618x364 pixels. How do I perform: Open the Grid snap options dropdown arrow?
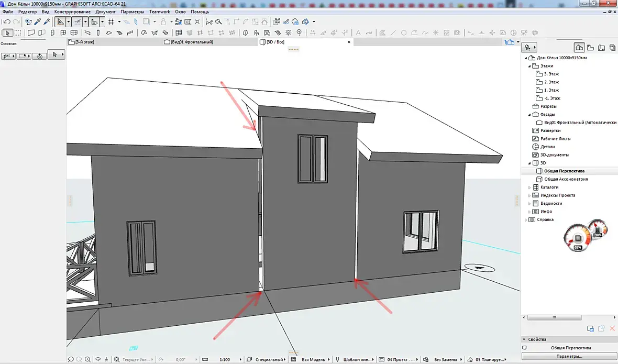coord(119,21)
